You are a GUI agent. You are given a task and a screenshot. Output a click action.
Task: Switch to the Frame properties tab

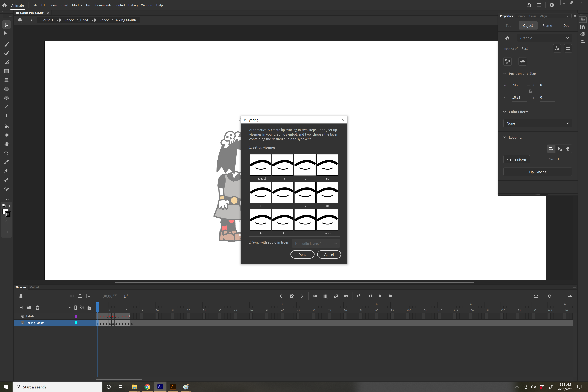(547, 25)
